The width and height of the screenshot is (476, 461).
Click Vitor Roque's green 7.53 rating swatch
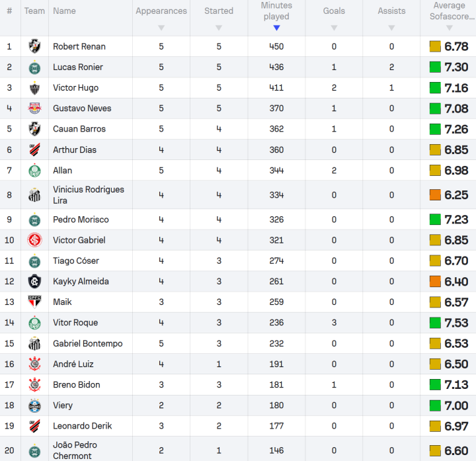tap(435, 323)
